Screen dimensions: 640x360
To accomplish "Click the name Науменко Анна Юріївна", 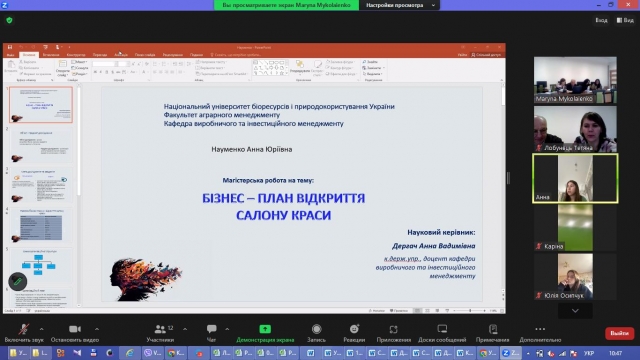I will (x=251, y=149).
